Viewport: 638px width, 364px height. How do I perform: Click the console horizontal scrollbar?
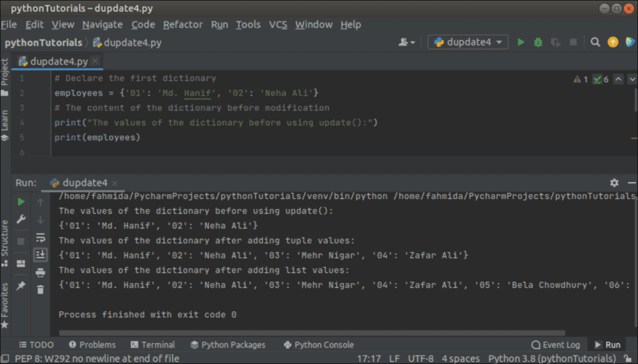(312, 330)
